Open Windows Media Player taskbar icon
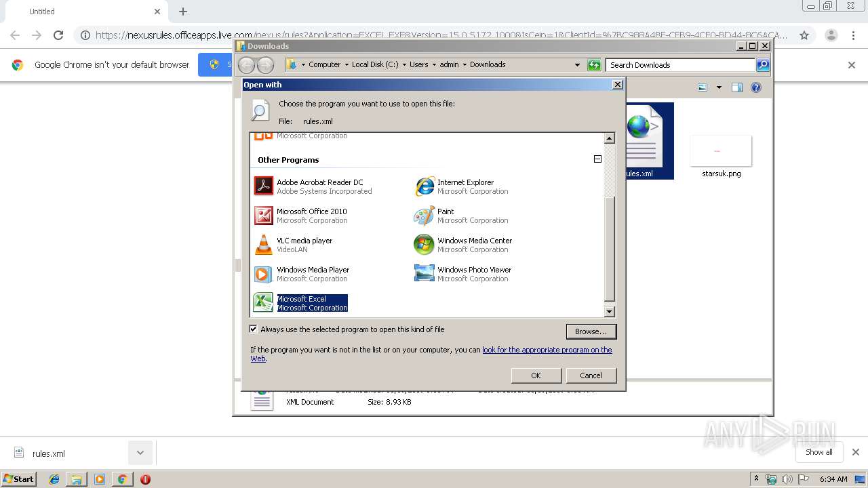Screen dimensions: 868x488 pos(100,479)
